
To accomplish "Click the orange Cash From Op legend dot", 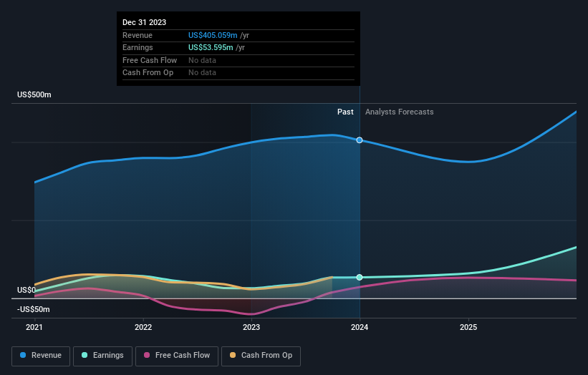I will [233, 355].
